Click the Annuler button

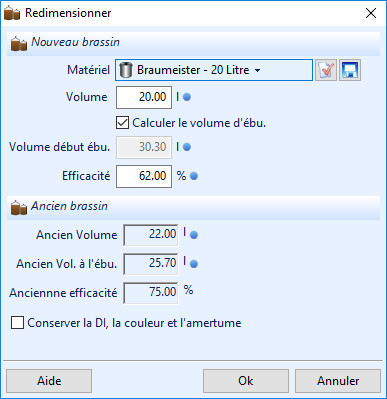pos(338,381)
